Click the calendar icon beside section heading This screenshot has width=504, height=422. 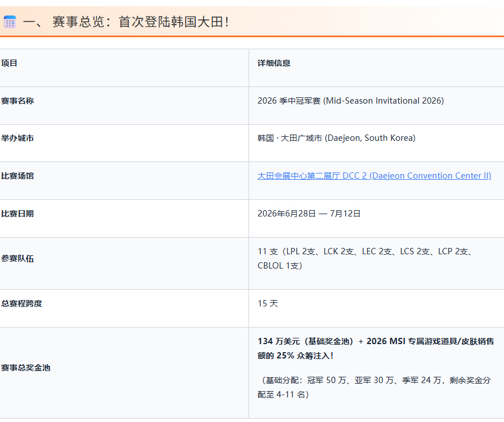(10, 22)
